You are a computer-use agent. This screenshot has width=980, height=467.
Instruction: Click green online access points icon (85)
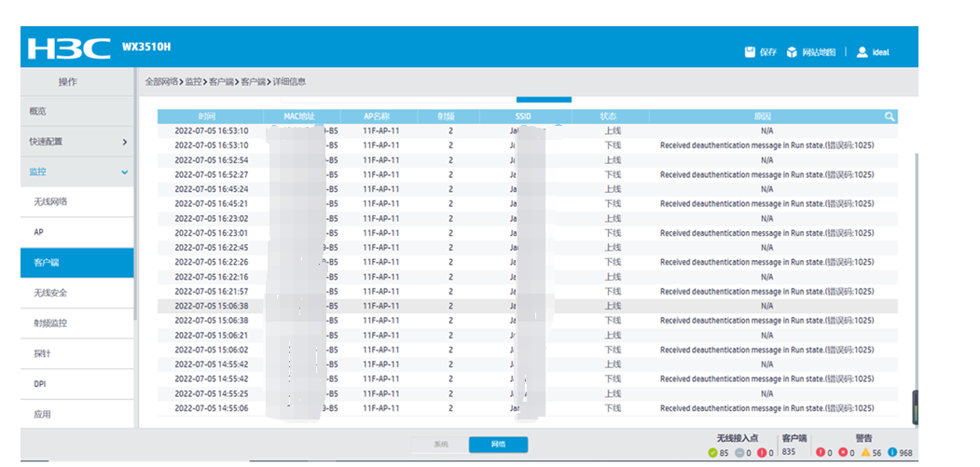click(712, 453)
